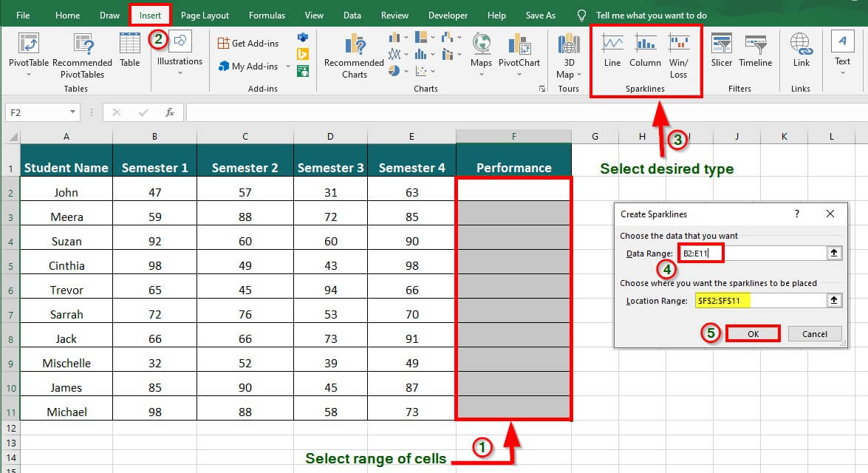Insert a Slicer filter
868x473 pixels.
(x=721, y=44)
